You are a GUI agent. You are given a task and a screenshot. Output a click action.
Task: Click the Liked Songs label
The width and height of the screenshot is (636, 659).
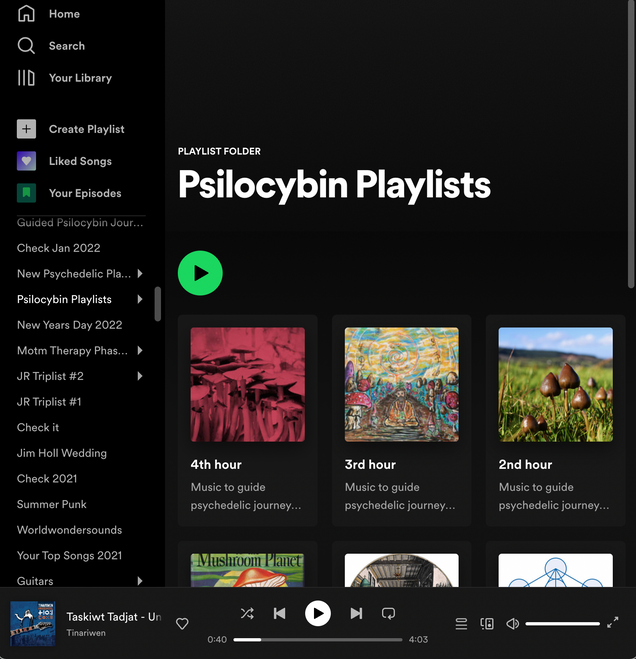80,161
